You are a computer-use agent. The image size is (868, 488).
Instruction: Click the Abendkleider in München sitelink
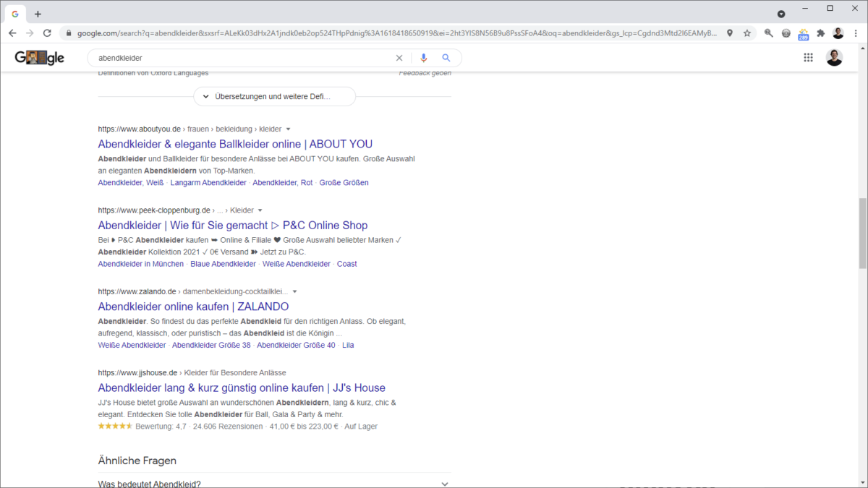coord(141,264)
